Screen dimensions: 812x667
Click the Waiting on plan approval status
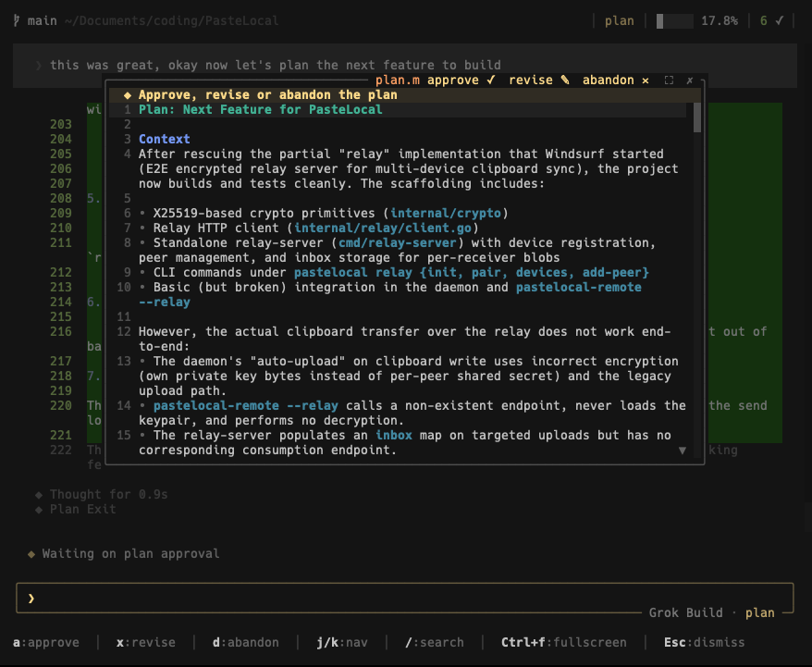(130, 553)
